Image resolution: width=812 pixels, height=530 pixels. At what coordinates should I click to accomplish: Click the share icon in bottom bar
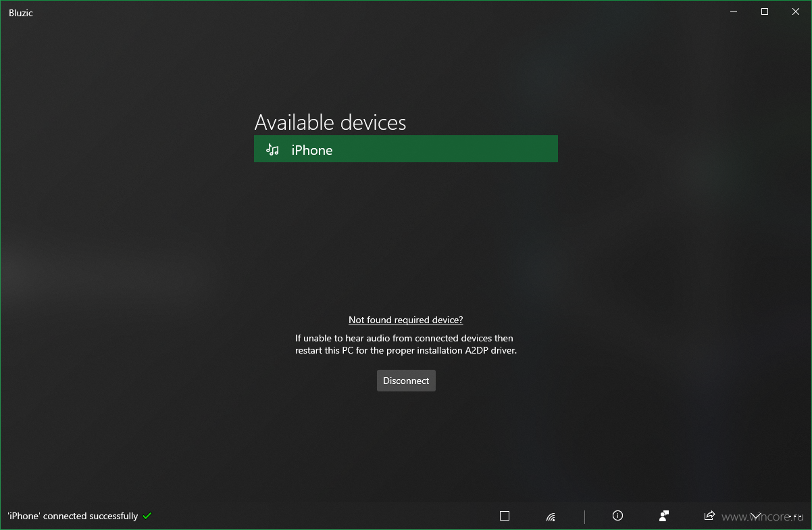pos(709,516)
